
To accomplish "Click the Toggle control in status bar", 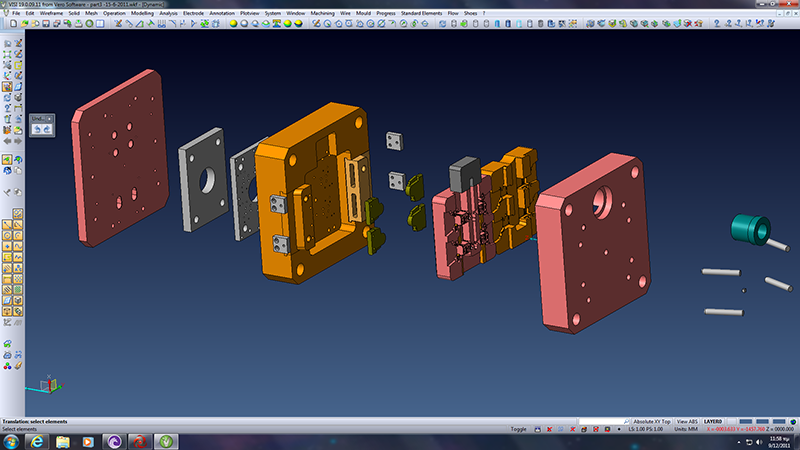I will (518, 429).
